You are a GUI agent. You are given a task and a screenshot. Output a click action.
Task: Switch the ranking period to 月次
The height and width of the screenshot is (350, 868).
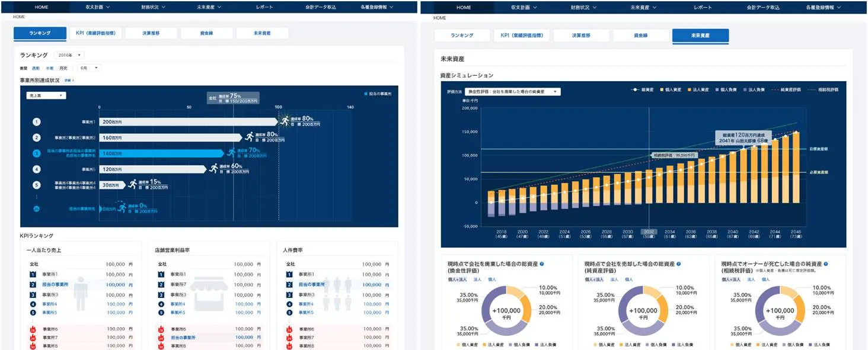pyautogui.click(x=63, y=68)
